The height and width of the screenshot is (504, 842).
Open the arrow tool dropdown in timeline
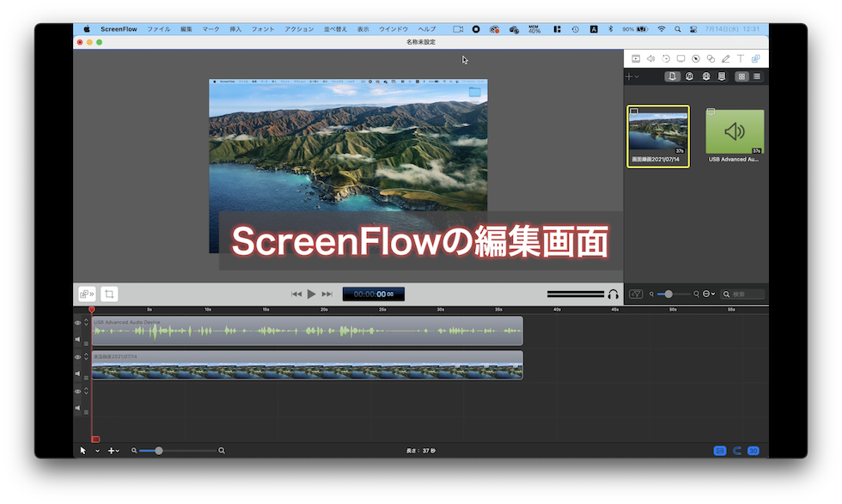point(96,450)
